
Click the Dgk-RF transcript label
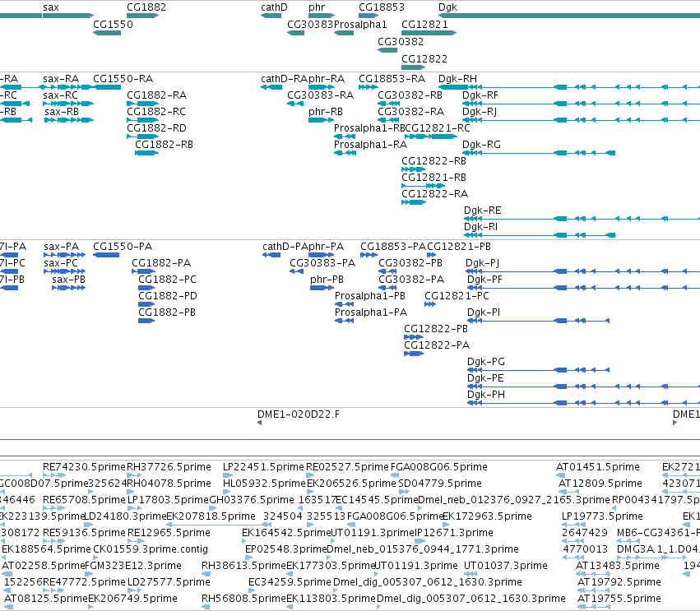[480, 95]
